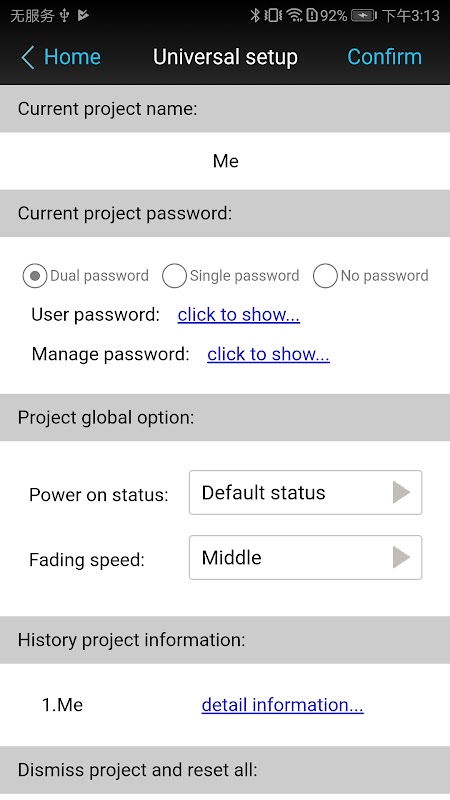450x800 pixels.
Task: Tap the back chevron icon beside Home
Action: [28, 57]
